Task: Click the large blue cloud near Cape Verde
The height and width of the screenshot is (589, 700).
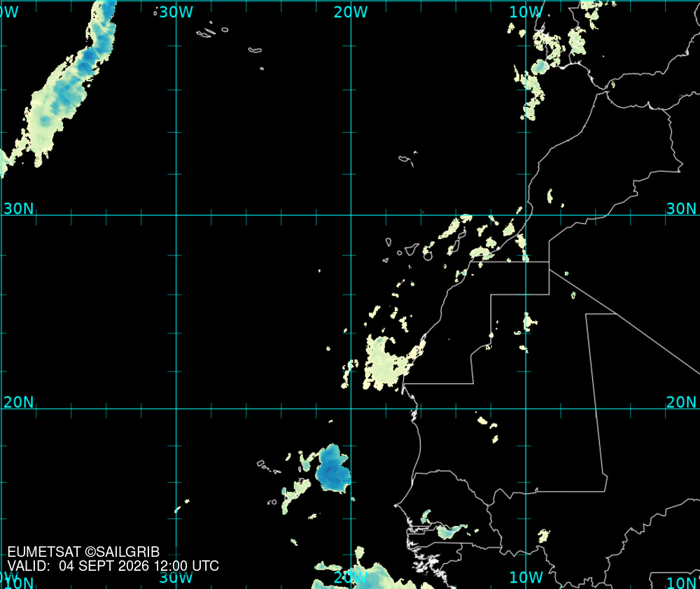Action: tap(332, 469)
